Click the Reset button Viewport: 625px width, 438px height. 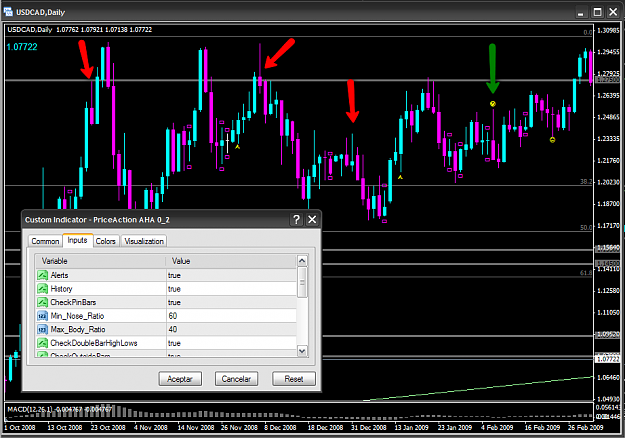coord(294,379)
